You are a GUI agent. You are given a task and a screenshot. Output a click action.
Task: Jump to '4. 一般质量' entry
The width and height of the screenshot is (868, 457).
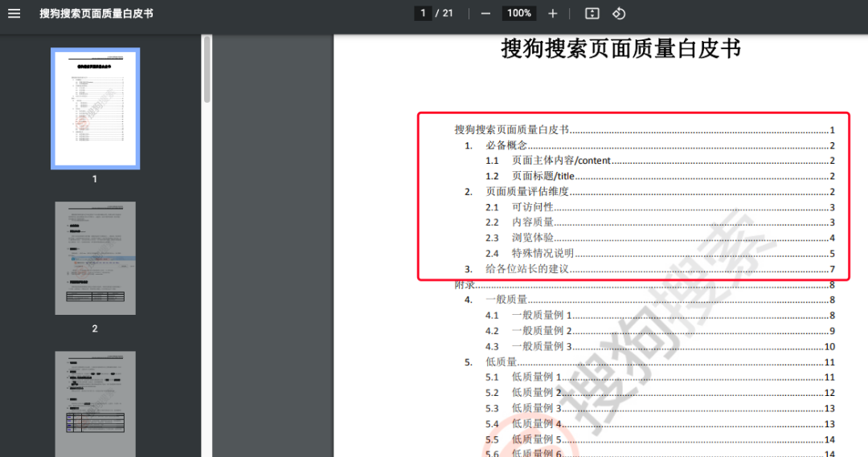(x=649, y=300)
